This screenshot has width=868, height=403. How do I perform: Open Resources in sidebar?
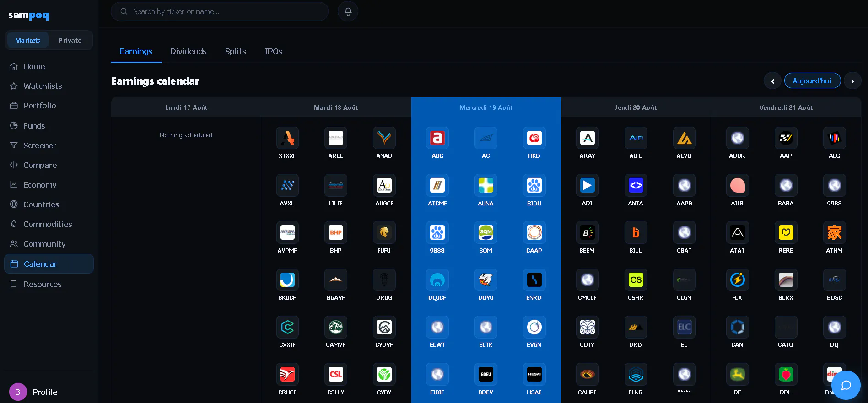[x=49, y=284]
